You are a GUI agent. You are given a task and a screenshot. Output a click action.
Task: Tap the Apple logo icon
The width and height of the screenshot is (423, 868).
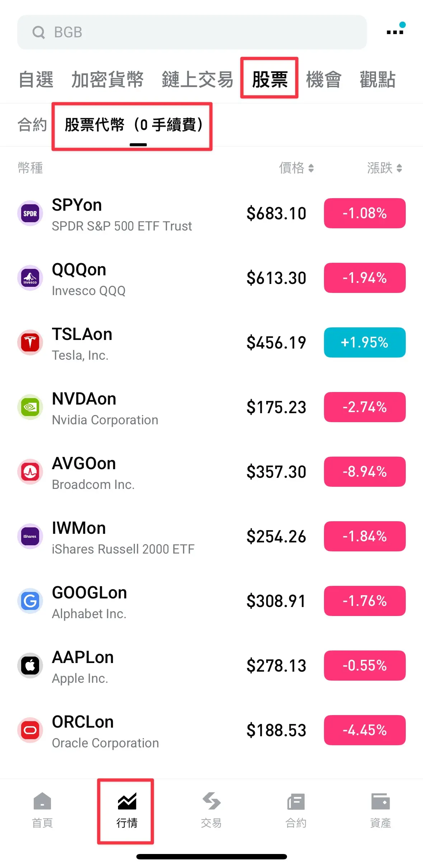click(x=30, y=666)
